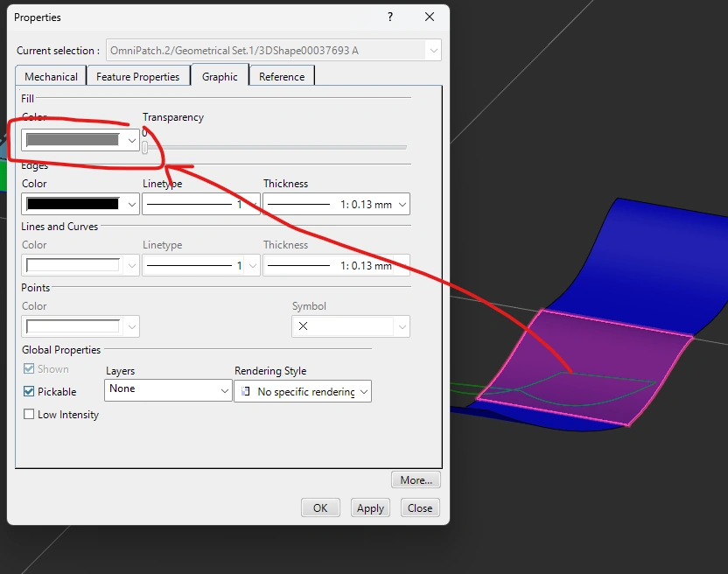Click the Transparency slider track
This screenshot has height=574, width=728.
276,147
